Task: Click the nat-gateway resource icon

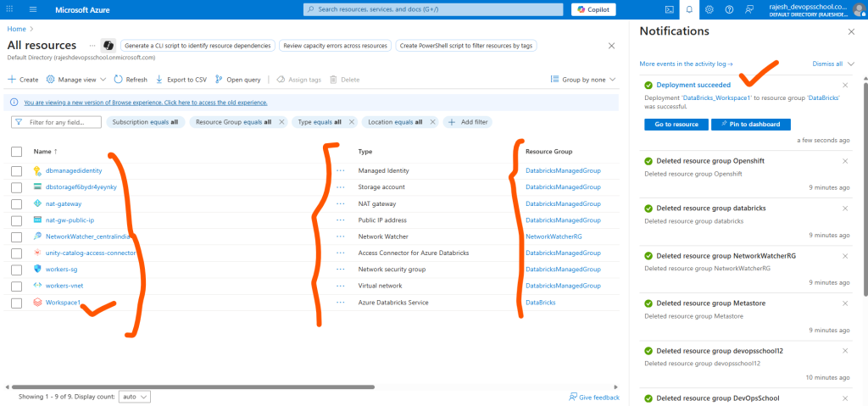Action: 37,203
